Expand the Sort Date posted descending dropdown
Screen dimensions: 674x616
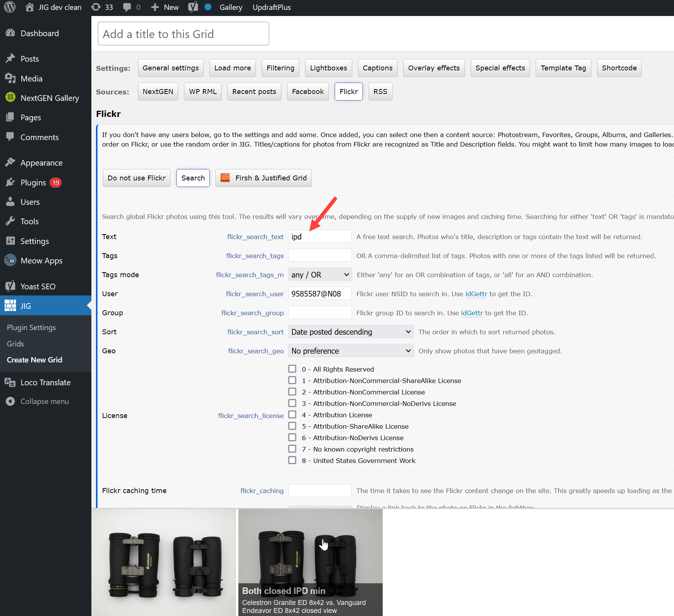[350, 332]
